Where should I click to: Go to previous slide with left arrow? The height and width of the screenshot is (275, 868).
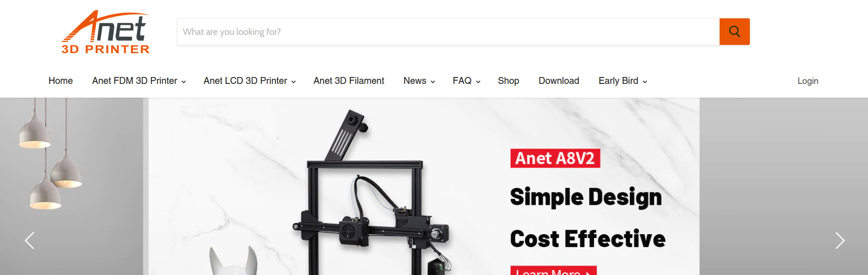(29, 240)
